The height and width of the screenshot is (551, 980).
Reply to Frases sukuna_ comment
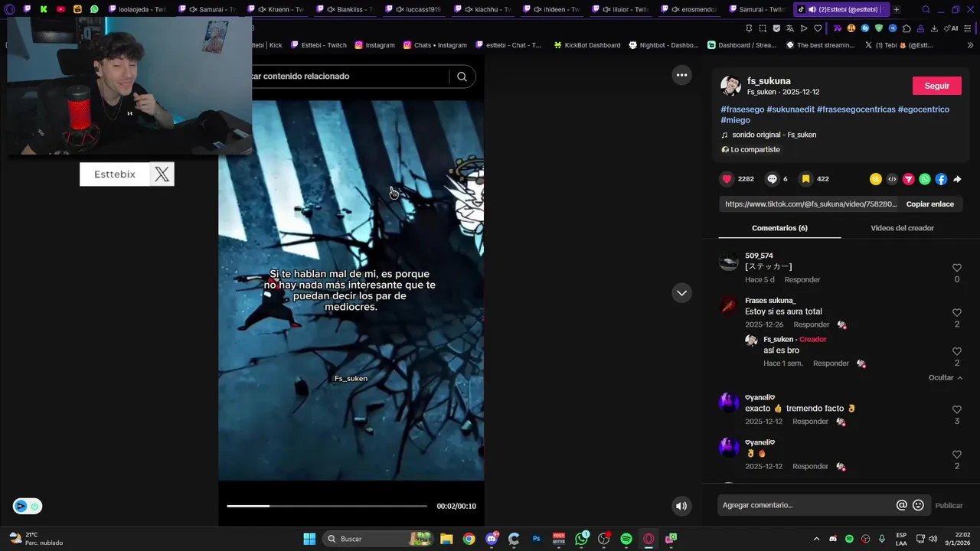pyautogui.click(x=811, y=325)
